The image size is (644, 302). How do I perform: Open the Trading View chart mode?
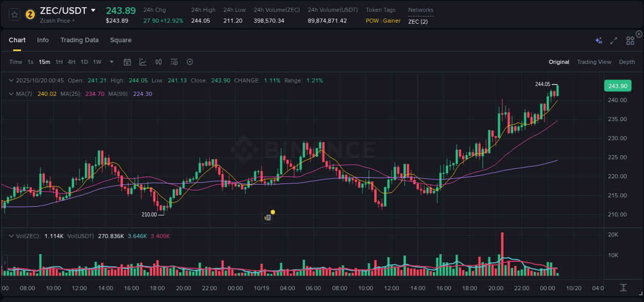point(594,62)
